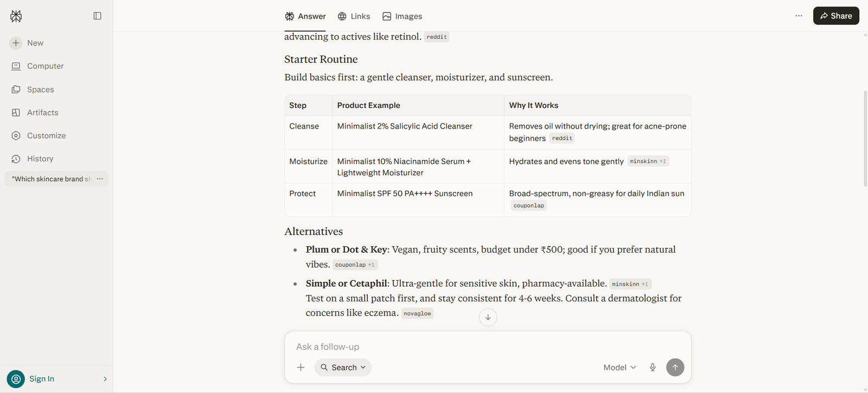Click the plus attach icon
Viewport: 868px width, 393px height.
click(x=301, y=368)
